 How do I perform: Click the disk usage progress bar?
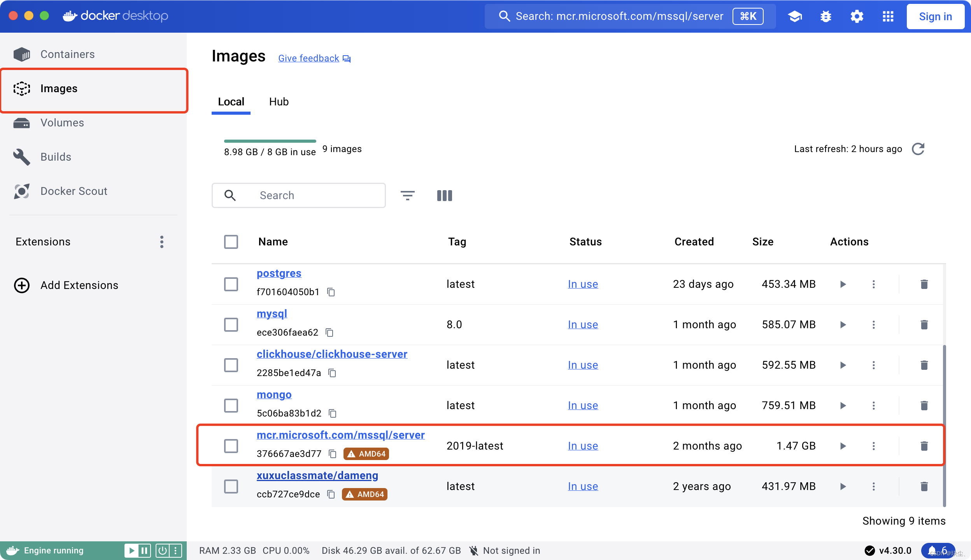pos(270,141)
